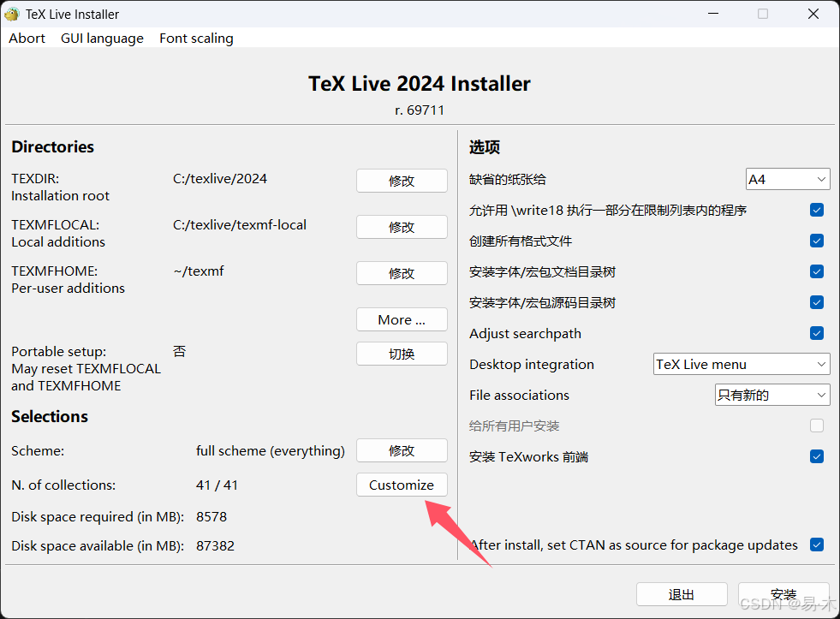Click 修改 next to TEXMFLOCAL local additions
The height and width of the screenshot is (619, 840).
click(x=401, y=227)
